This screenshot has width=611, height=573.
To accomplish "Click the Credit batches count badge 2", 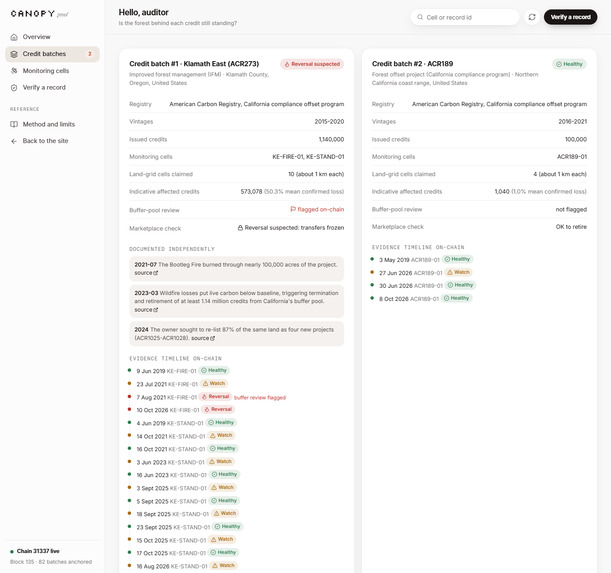I will click(x=90, y=54).
